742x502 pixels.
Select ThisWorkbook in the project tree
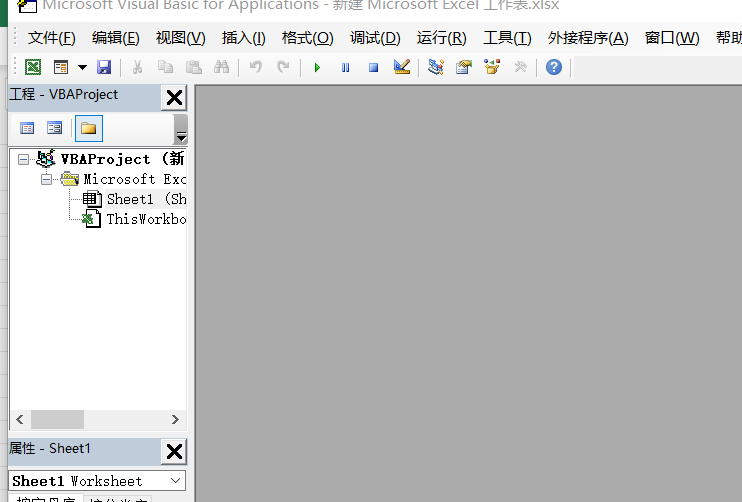(x=146, y=219)
